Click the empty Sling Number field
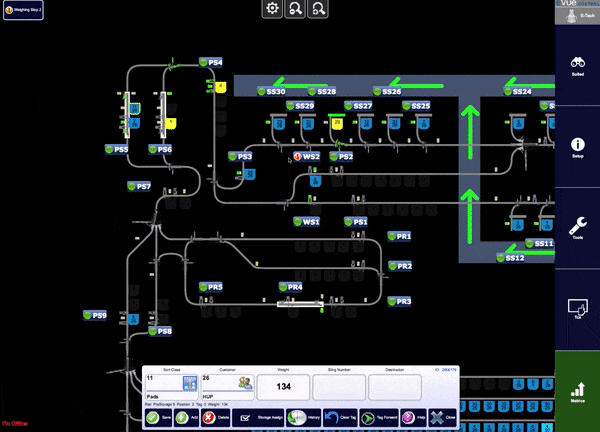 coord(339,387)
